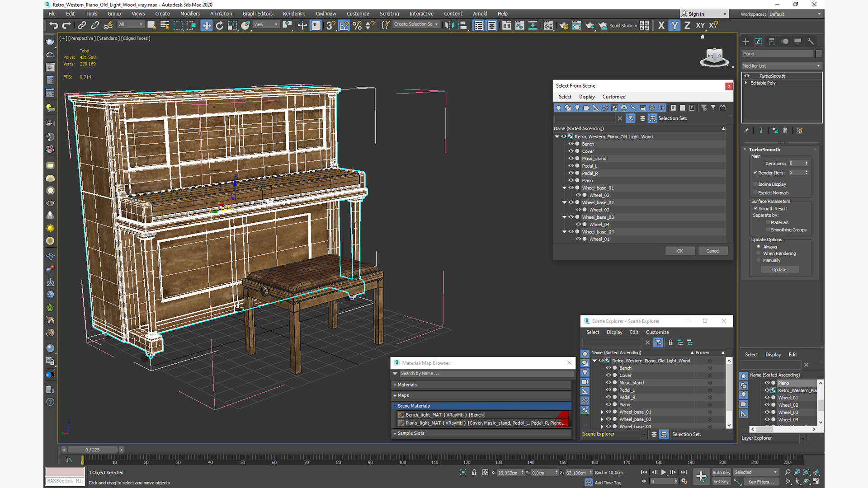Open the View reference coordinate dropdown

[x=266, y=24]
